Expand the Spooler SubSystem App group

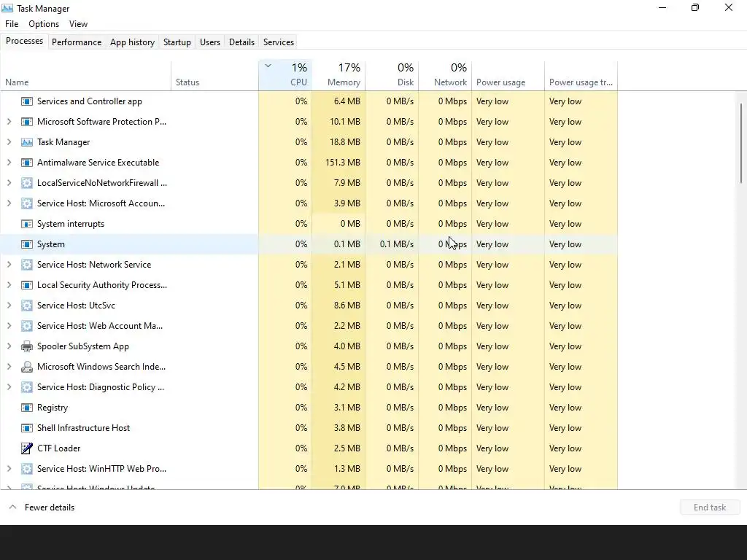point(9,346)
